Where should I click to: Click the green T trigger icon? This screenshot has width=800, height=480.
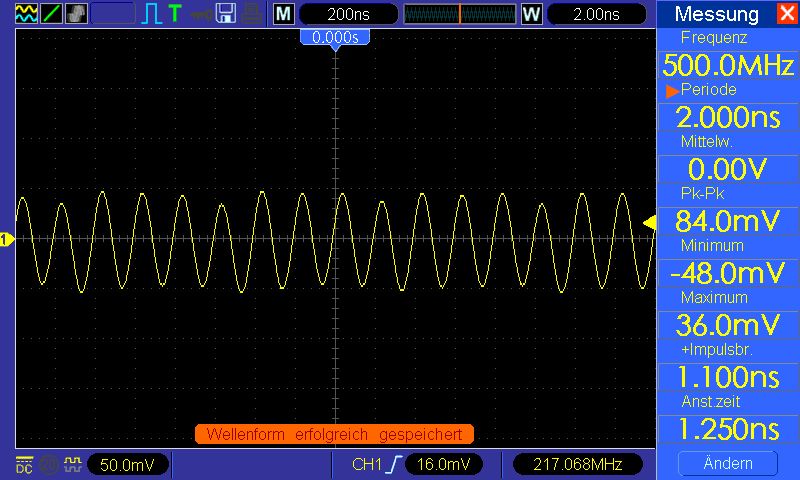tap(174, 13)
